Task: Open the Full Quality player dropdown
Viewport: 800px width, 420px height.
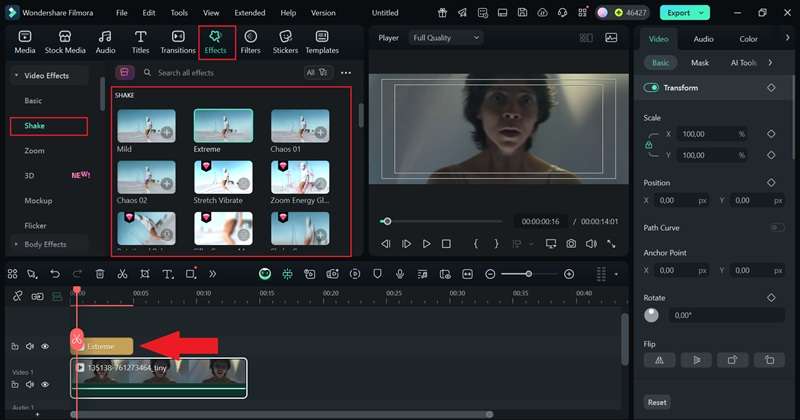Action: tap(445, 38)
